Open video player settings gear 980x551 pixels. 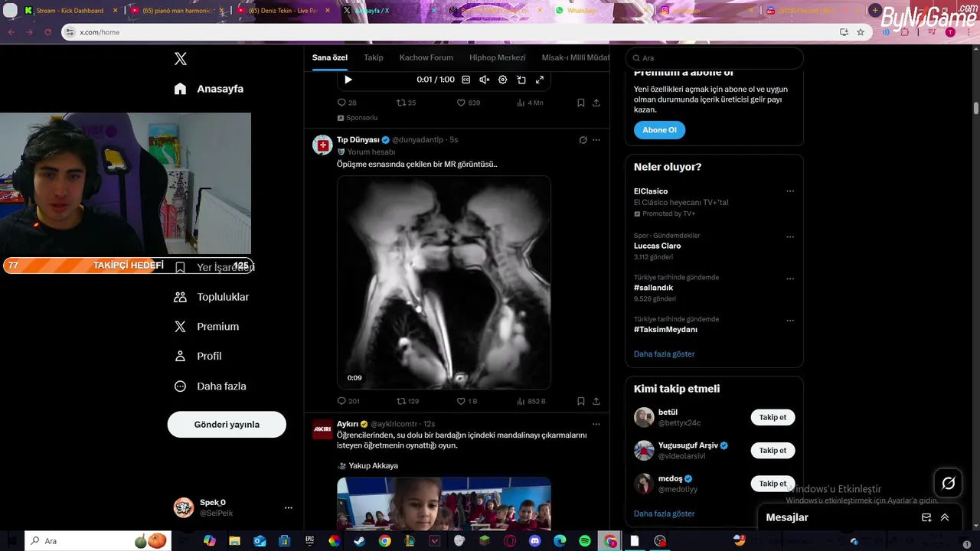click(x=503, y=80)
